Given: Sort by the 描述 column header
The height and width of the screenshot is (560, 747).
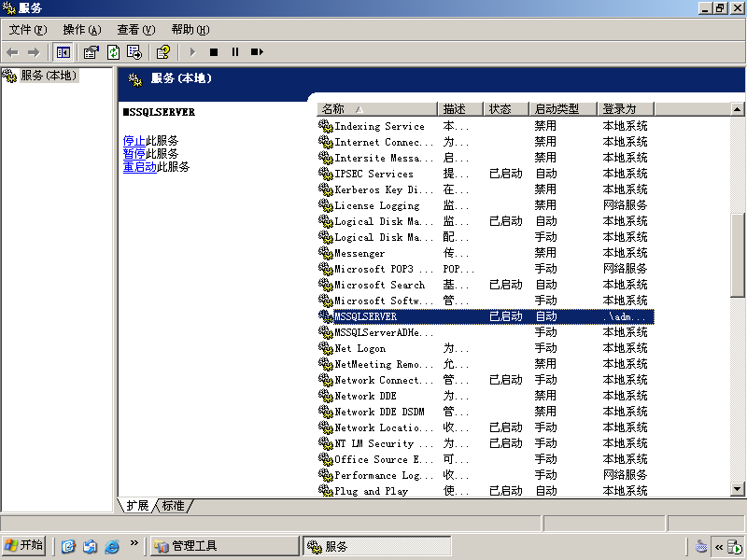Looking at the screenshot, I should (460, 109).
